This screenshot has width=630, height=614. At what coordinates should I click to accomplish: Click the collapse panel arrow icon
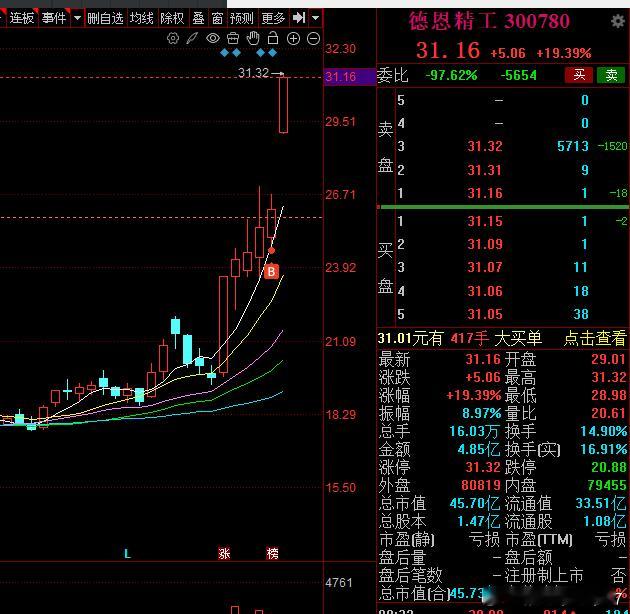point(299,18)
